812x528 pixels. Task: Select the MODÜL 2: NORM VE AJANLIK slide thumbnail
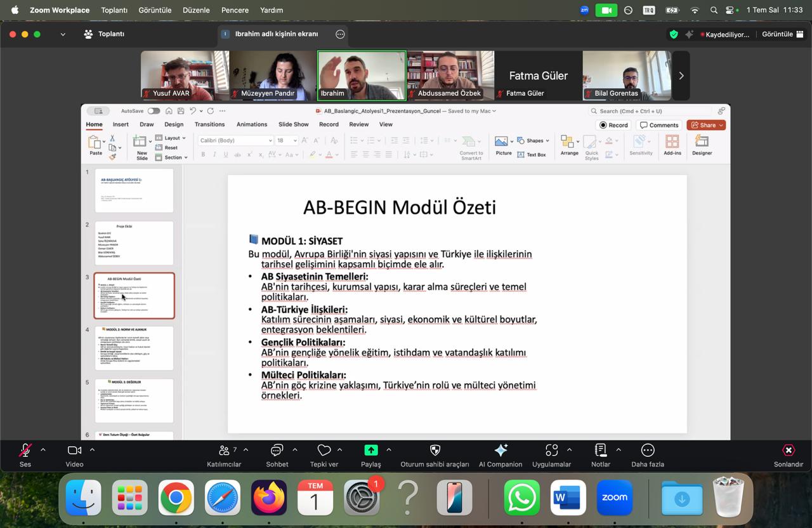click(x=134, y=348)
